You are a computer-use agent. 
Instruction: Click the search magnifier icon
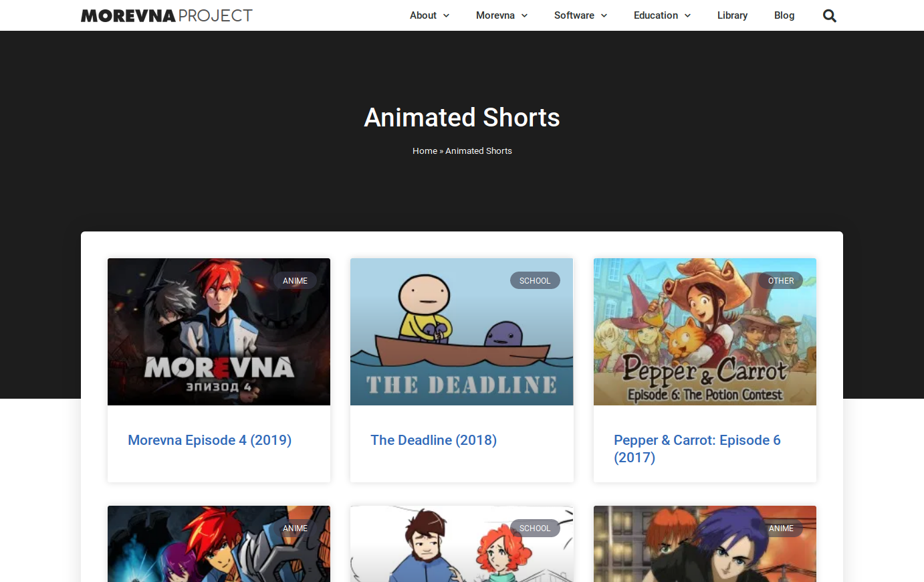coord(829,16)
